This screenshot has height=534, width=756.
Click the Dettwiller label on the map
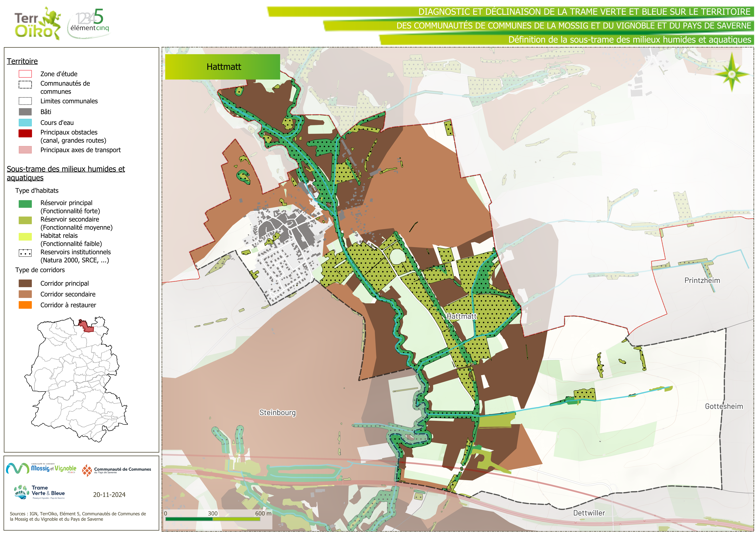[x=589, y=513]
